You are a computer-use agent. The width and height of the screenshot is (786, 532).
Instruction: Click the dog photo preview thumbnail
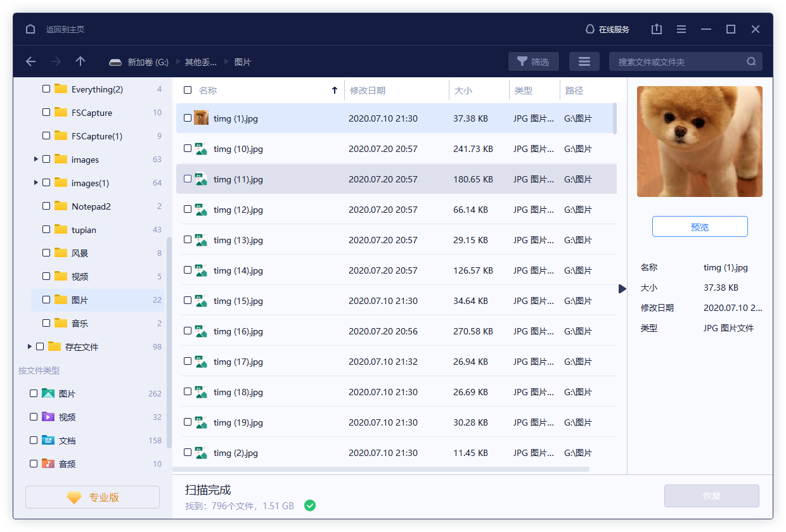(x=699, y=141)
